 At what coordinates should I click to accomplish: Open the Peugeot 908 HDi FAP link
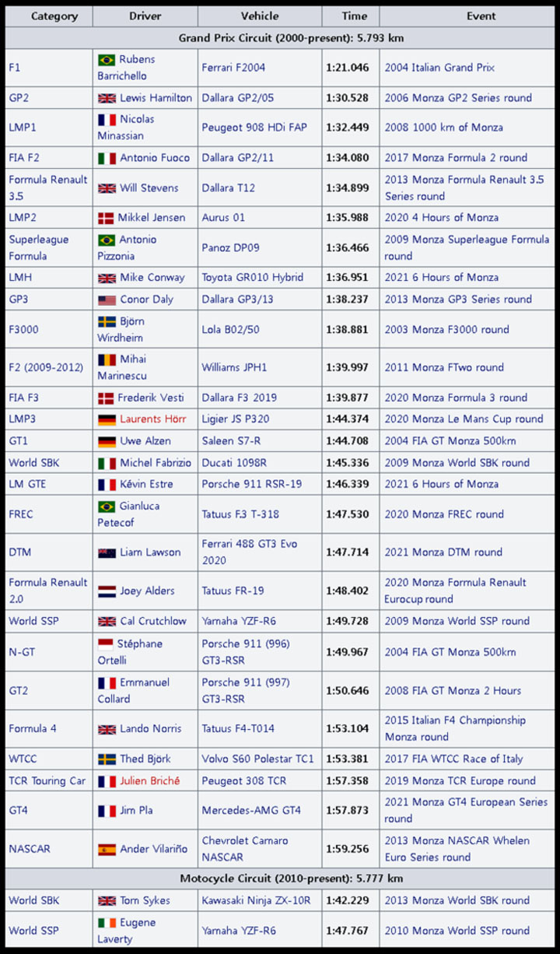pos(254,128)
